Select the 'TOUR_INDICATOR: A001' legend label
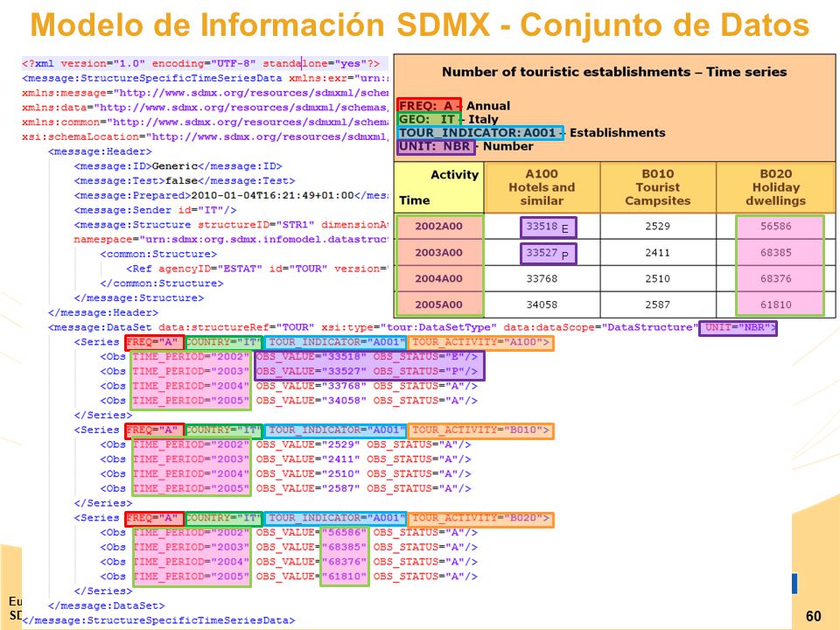Image resolution: width=840 pixels, height=630 pixels. [x=480, y=133]
